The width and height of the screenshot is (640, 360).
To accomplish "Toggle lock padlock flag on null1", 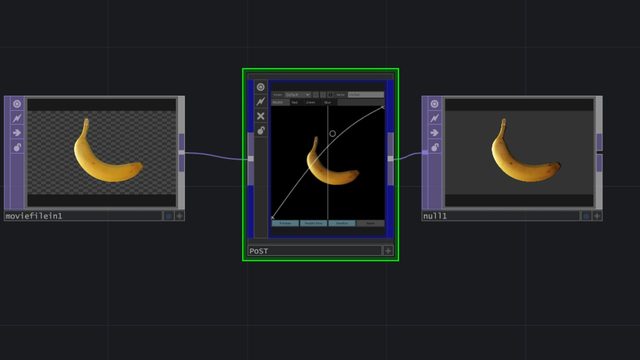I will tap(434, 147).
